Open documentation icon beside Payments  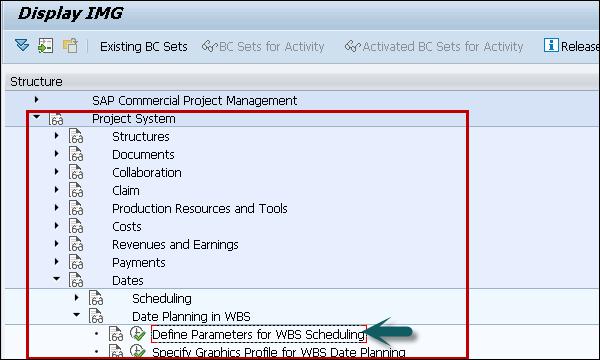76,262
